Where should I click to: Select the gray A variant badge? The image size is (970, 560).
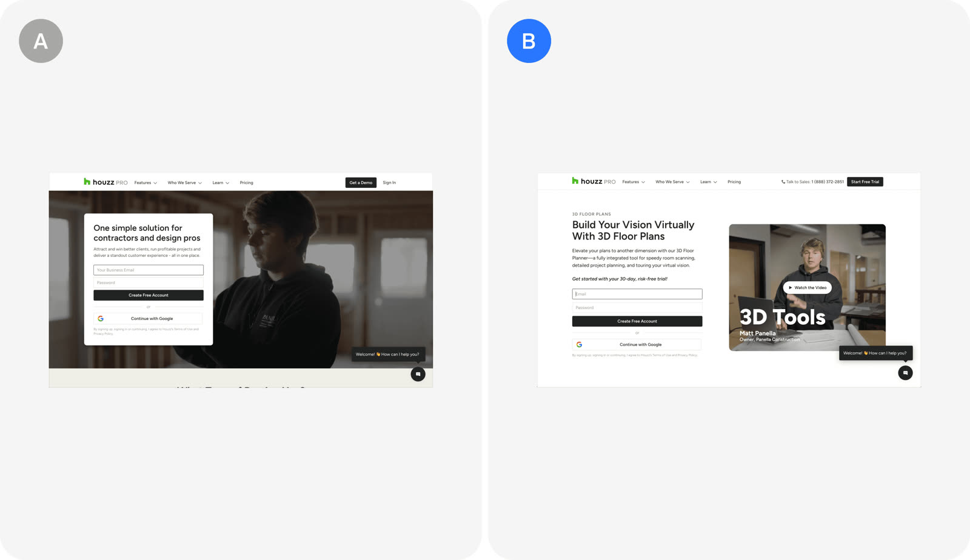tap(41, 41)
